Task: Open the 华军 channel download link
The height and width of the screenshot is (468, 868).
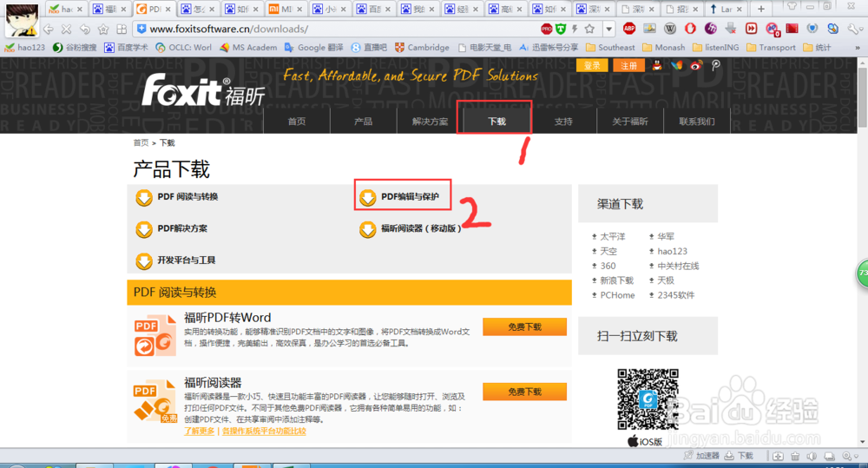Action: pyautogui.click(x=666, y=236)
